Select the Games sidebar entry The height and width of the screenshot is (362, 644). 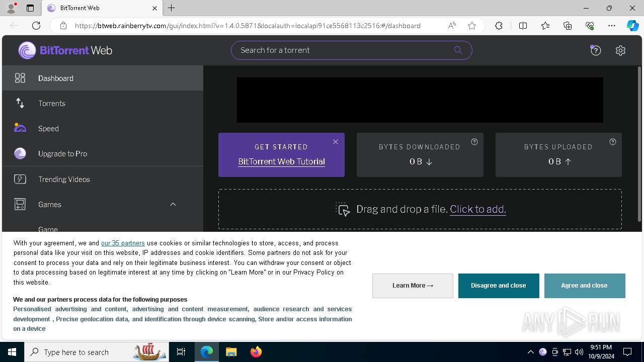coord(102,204)
